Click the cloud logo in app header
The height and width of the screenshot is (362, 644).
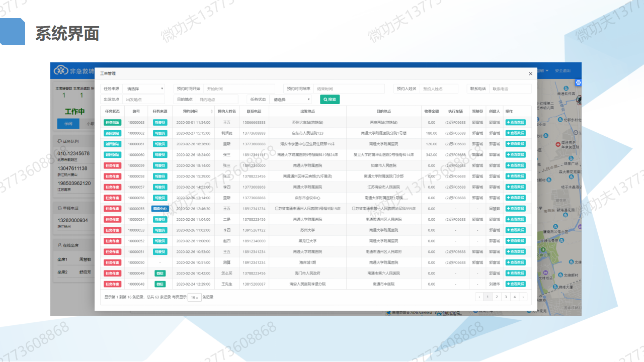(x=61, y=71)
